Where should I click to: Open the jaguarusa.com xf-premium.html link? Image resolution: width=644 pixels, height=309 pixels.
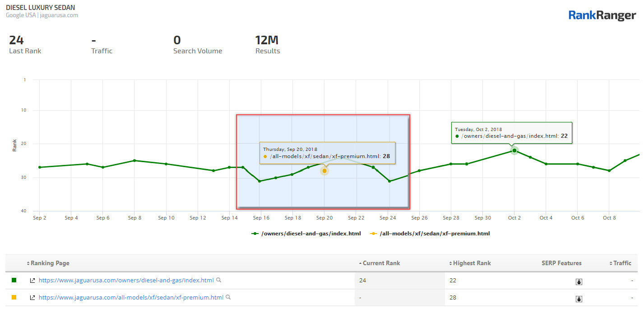coord(131,298)
